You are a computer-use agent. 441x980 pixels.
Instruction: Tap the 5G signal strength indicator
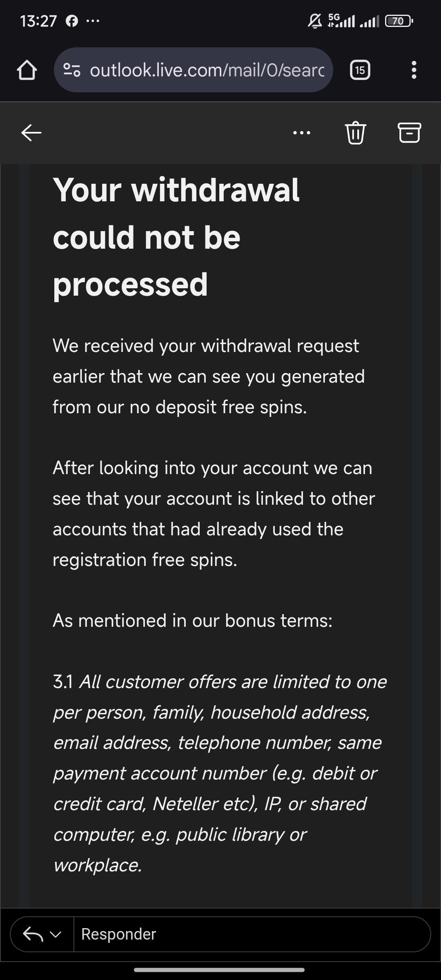click(341, 20)
